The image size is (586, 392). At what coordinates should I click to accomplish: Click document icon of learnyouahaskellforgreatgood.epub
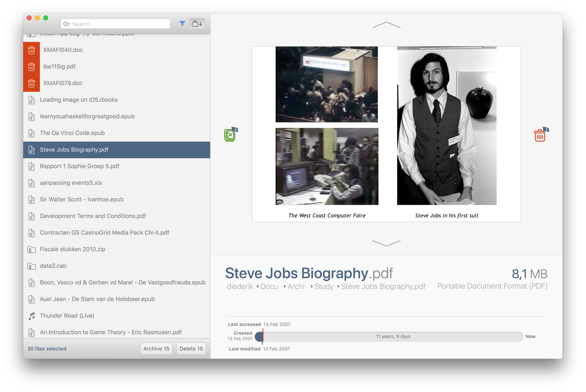coord(31,116)
